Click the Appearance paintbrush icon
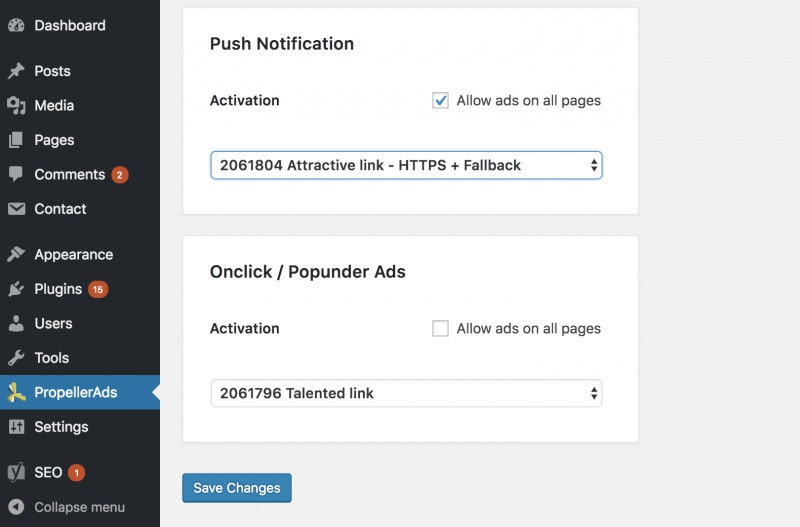The image size is (800, 527). (x=16, y=255)
